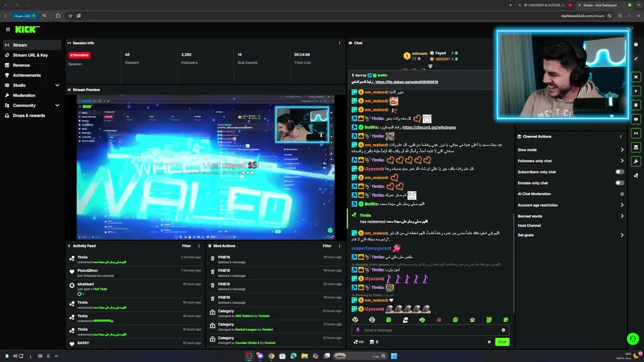Open File Explorer from the taskbar
This screenshot has height=362, width=644.
point(304,356)
